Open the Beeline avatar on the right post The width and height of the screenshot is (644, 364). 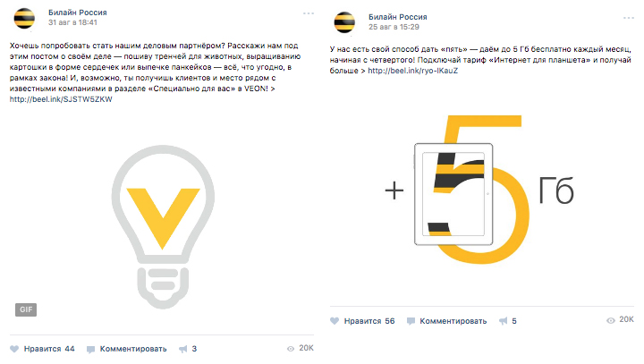[344, 22]
